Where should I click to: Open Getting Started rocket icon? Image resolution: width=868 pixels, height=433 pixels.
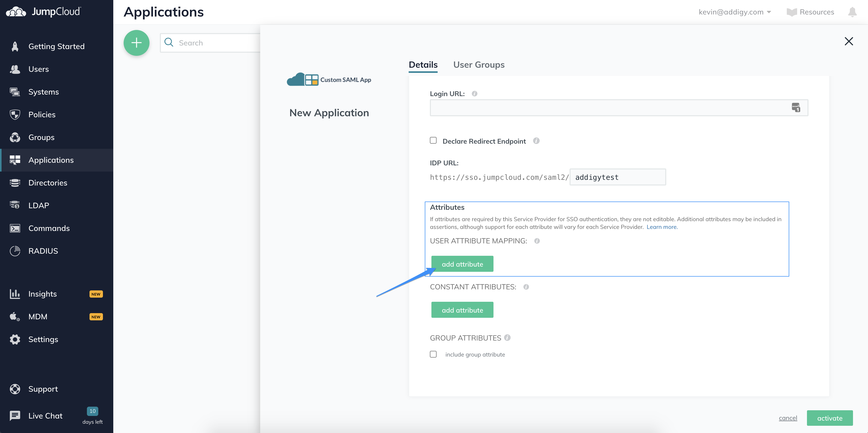pos(15,47)
